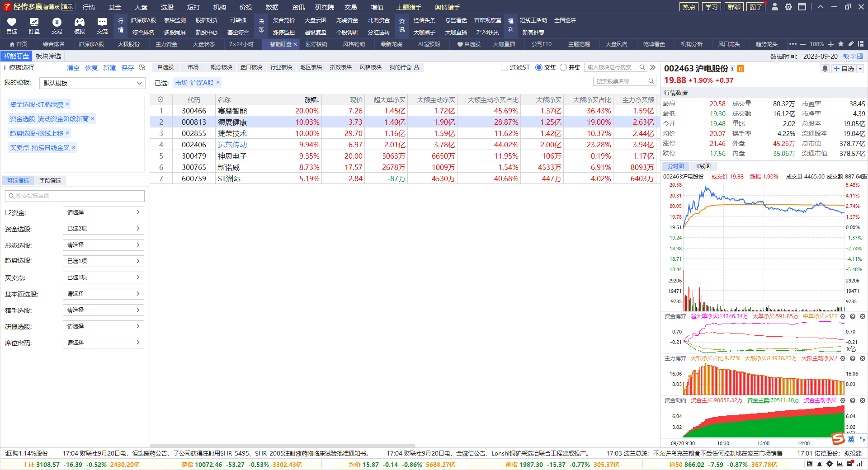Open the 盯盘 chart monitor icon
Screen dimensions: 868x470
pos(34,23)
